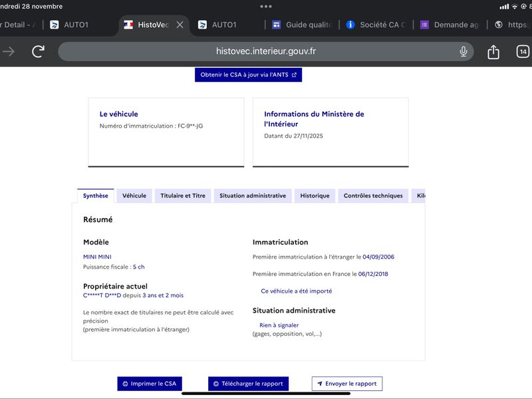Tap the three-dot multitasking menu at top
532x399 pixels.
pyautogui.click(x=266, y=6)
